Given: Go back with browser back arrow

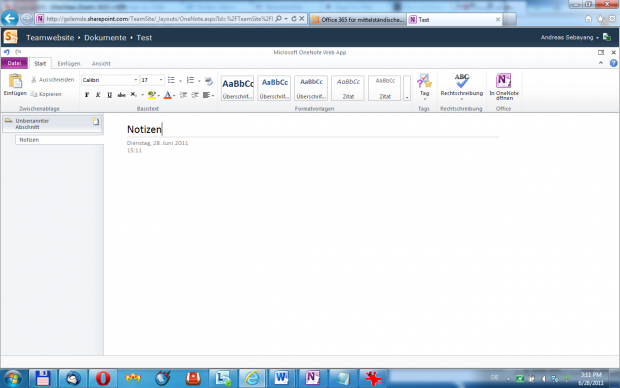Looking at the screenshot, I should (10, 18).
